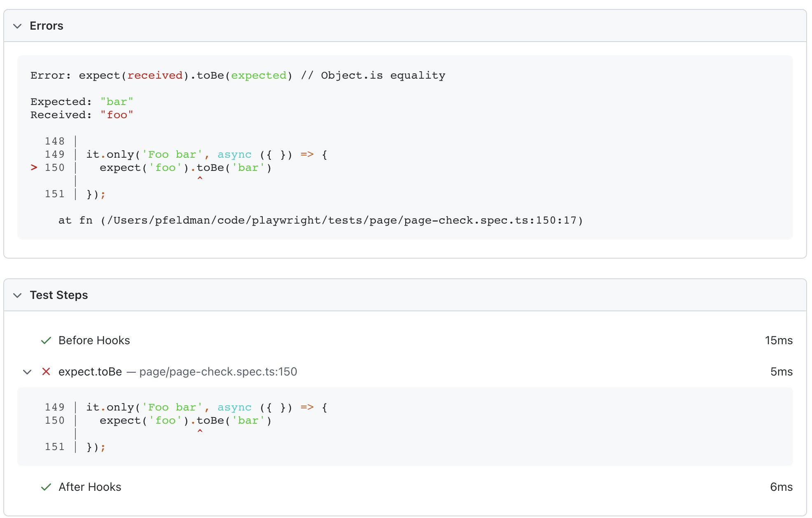Click the caret marker under toBe in the snippet
This screenshot has width=812, height=518.
pyautogui.click(x=200, y=178)
